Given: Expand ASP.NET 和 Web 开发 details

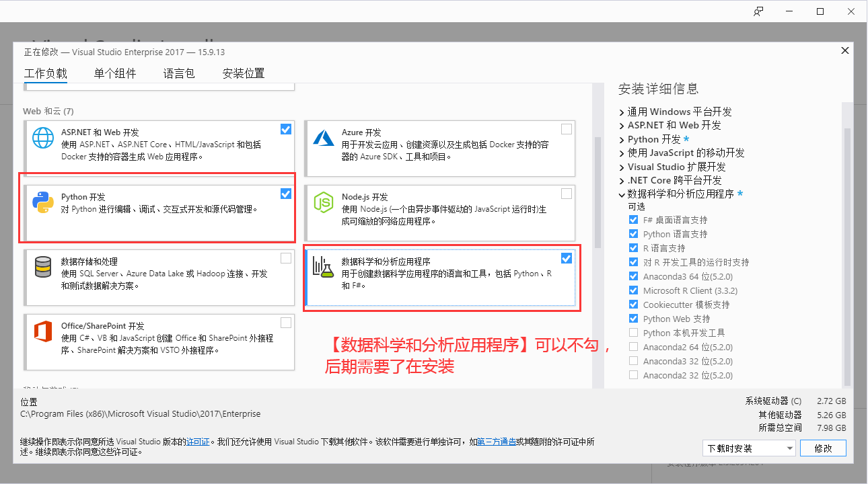Looking at the screenshot, I should [x=621, y=126].
